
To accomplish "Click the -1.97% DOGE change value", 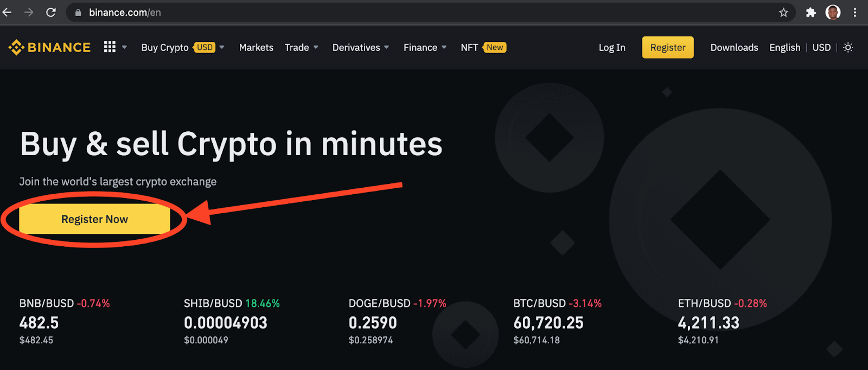I will coord(430,303).
